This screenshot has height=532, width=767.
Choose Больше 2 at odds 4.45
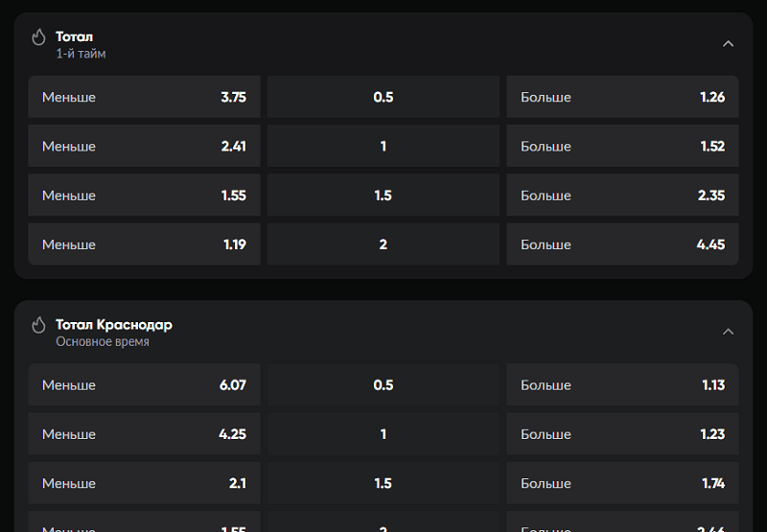coord(622,244)
